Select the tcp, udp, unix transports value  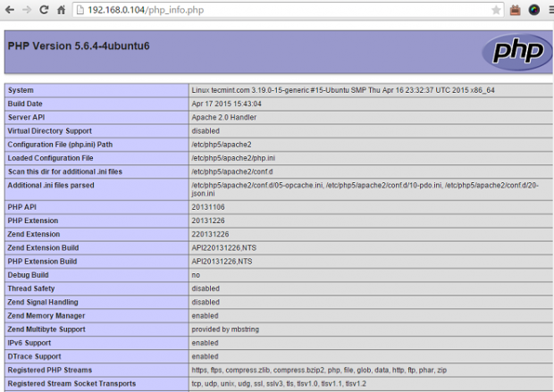coord(279,384)
